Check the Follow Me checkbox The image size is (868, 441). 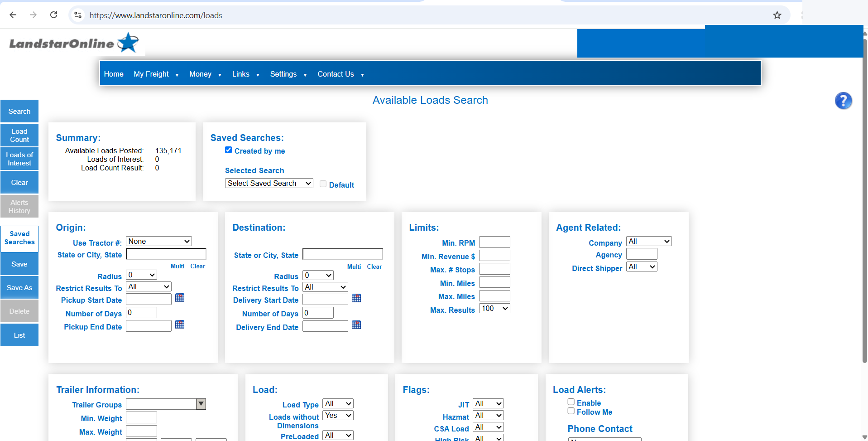pos(571,411)
